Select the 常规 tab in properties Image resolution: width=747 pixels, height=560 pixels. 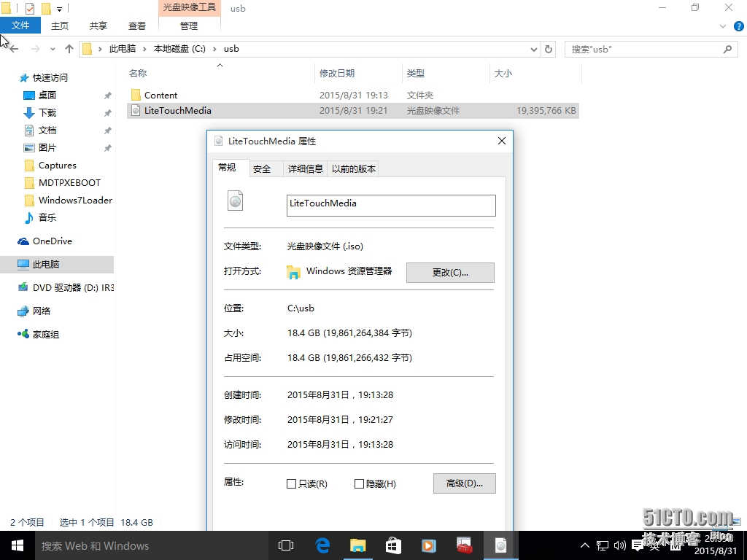tap(227, 167)
